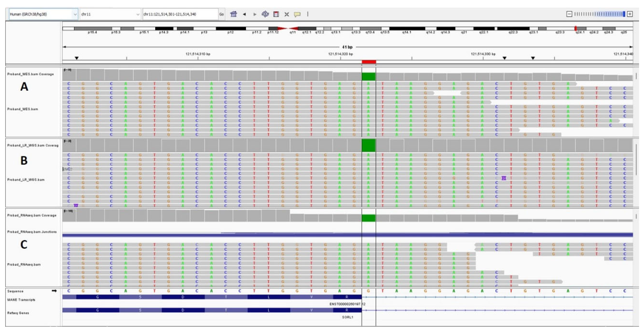644x333 pixels.
Task: Select the define region of interest icon
Action: (x=276, y=14)
